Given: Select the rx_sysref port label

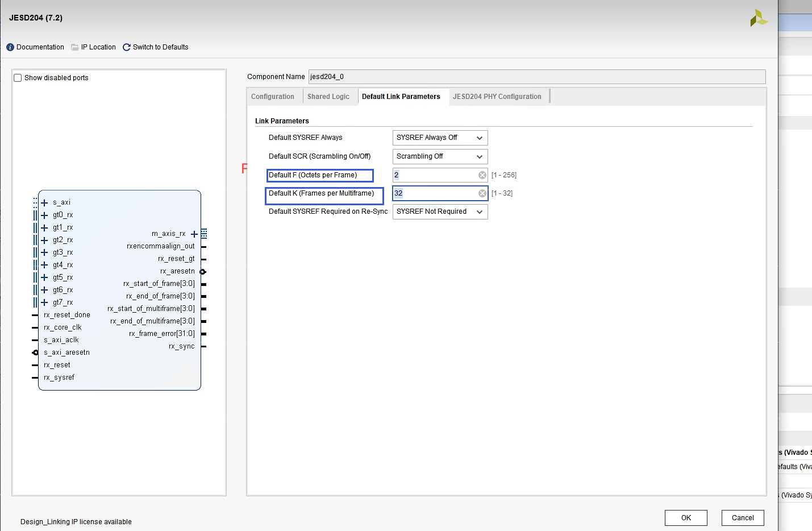Looking at the screenshot, I should [59, 377].
